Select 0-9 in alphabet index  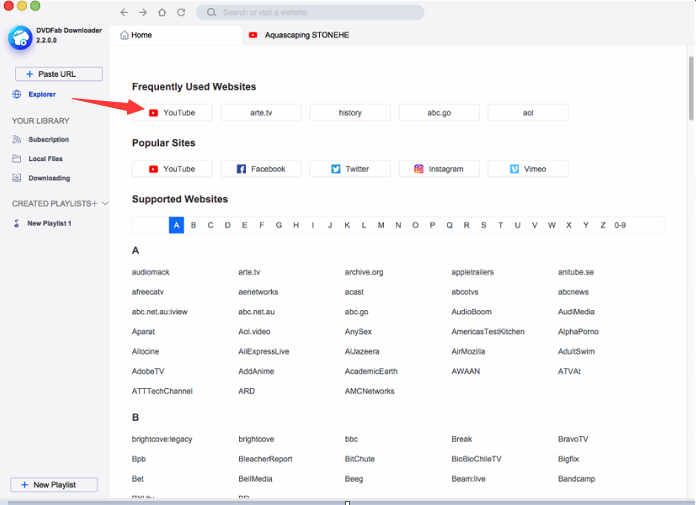point(620,225)
